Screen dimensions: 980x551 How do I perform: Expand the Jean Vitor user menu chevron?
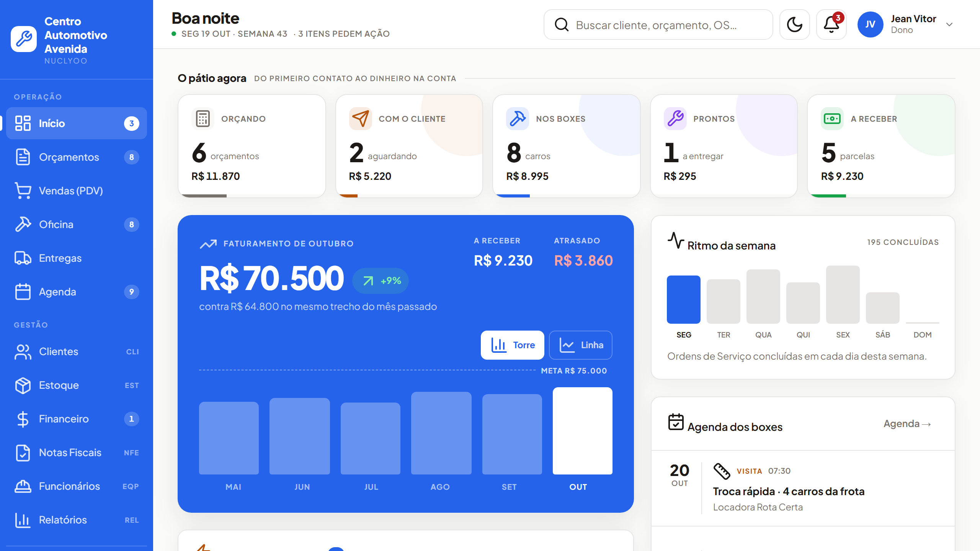[x=949, y=24]
